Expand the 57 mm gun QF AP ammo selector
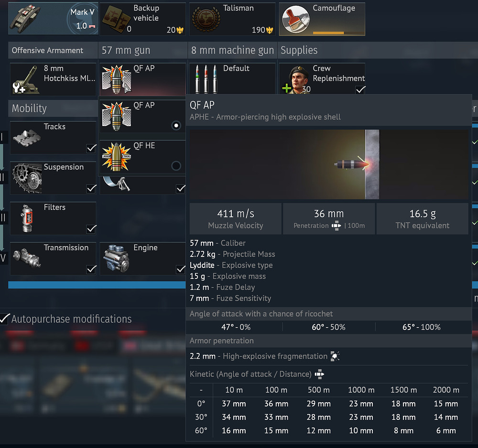The width and height of the screenshot is (478, 448). (x=142, y=79)
